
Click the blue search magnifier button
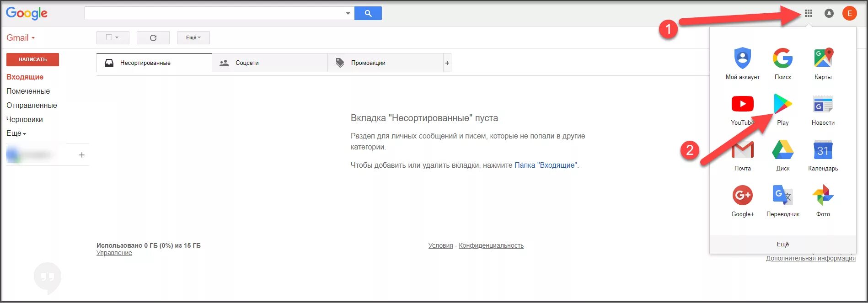point(368,13)
